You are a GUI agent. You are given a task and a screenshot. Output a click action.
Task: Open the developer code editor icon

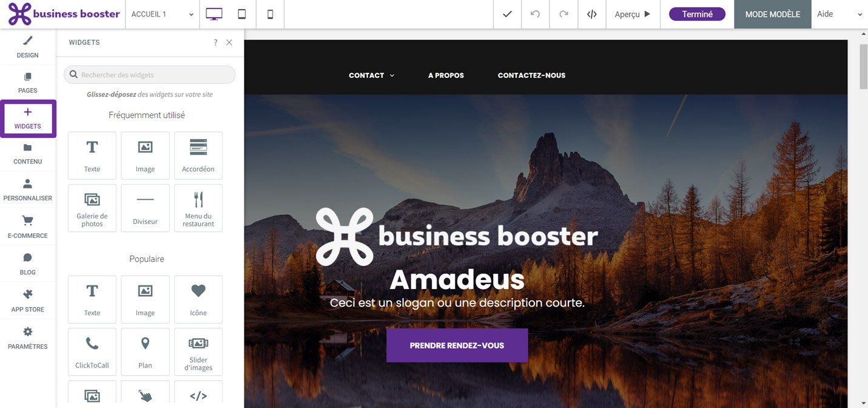click(x=592, y=14)
